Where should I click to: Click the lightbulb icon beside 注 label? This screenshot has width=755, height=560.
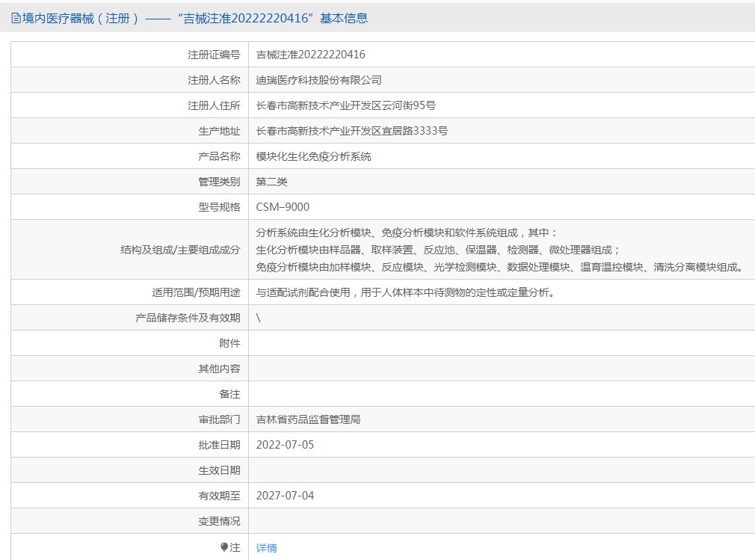click(224, 547)
